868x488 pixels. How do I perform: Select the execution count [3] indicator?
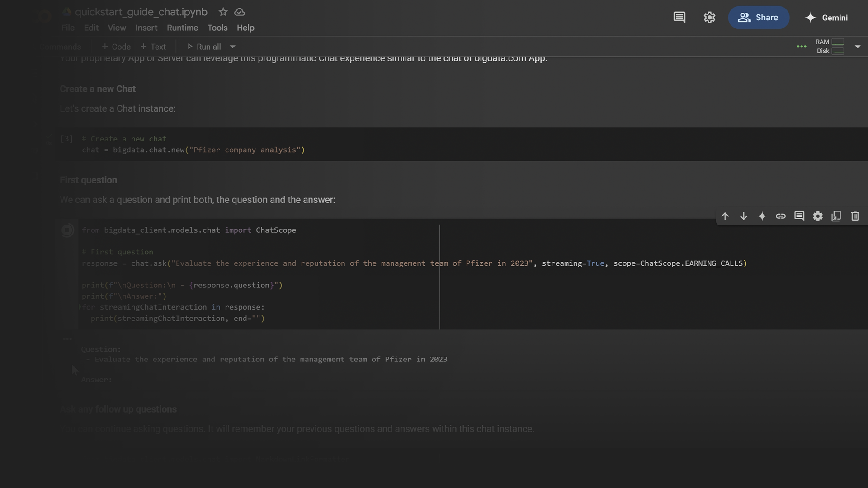pos(66,139)
